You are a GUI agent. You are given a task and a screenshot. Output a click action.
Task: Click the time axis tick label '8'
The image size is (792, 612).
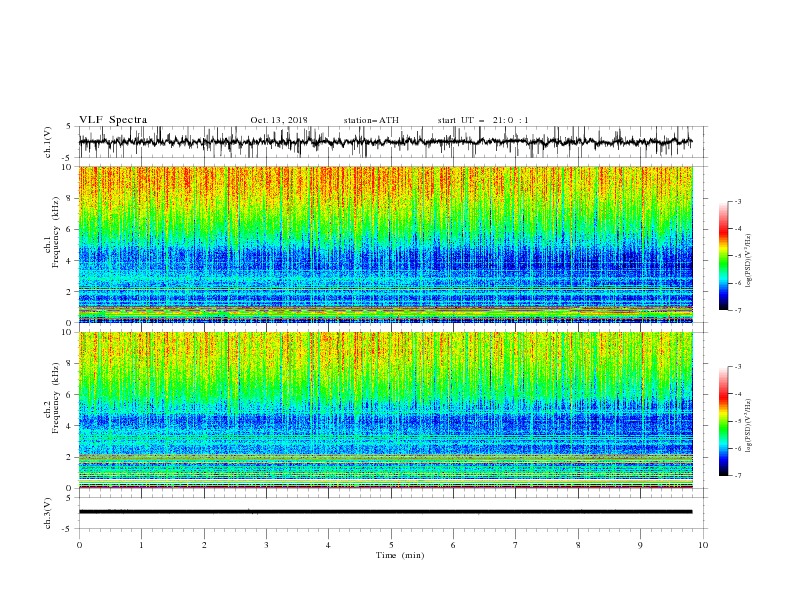pyautogui.click(x=578, y=545)
